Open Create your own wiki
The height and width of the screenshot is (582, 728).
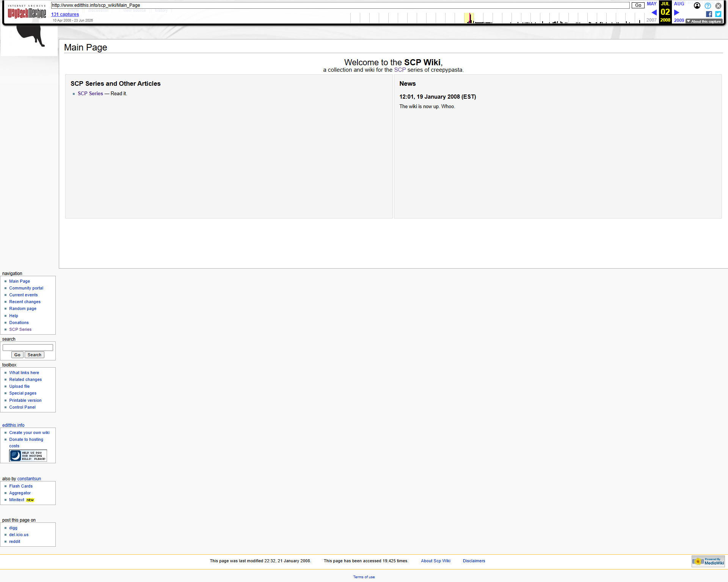(29, 433)
